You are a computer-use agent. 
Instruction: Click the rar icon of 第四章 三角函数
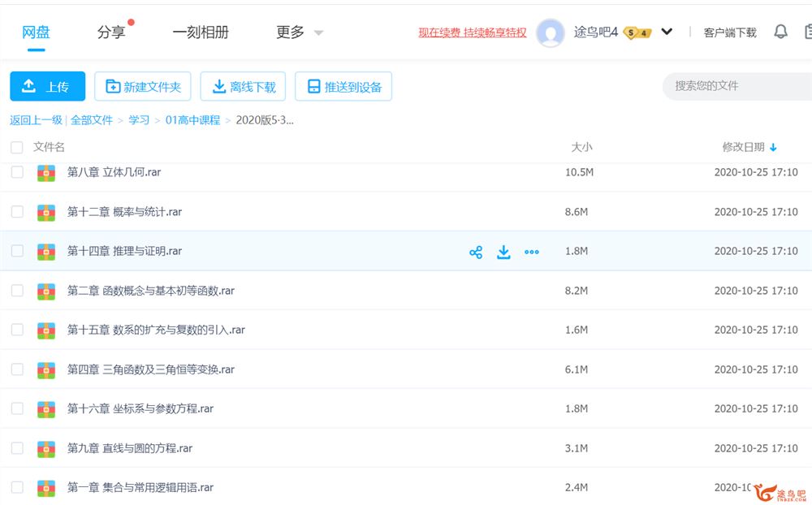tap(46, 369)
